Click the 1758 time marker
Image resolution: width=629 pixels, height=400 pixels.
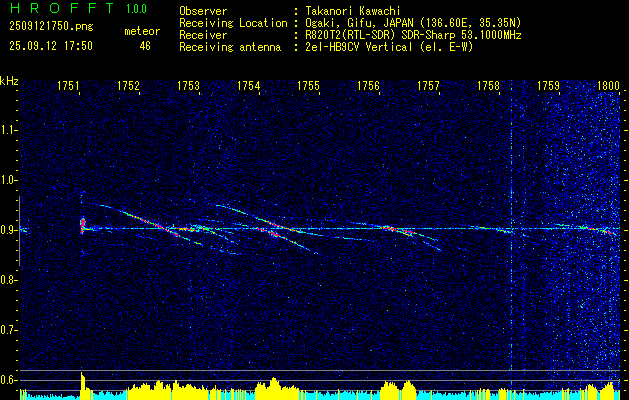pos(489,85)
